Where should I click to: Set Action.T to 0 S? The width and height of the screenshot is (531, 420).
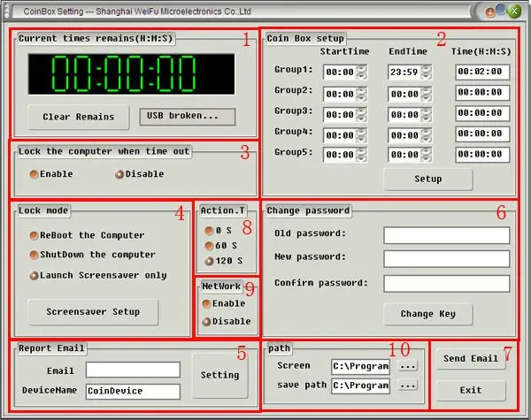tap(209, 231)
